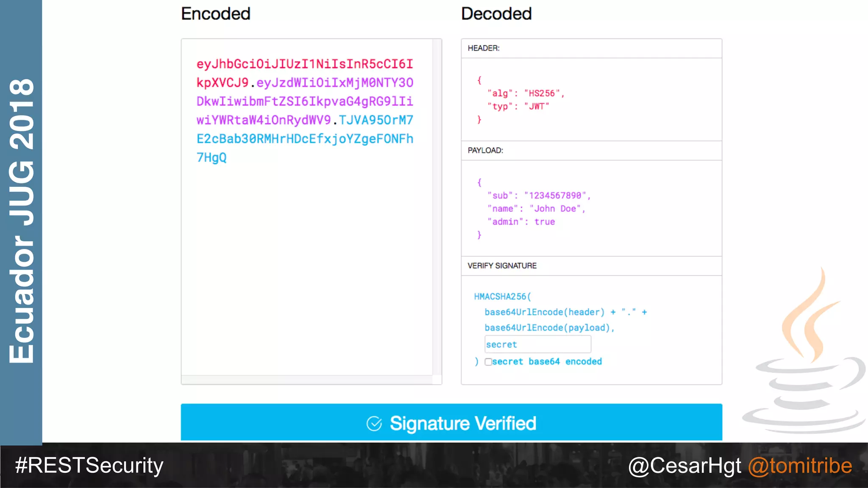Viewport: 868px width, 488px height.
Task: Click the checkmark icon in Signature Verified banner
Action: coord(374,423)
